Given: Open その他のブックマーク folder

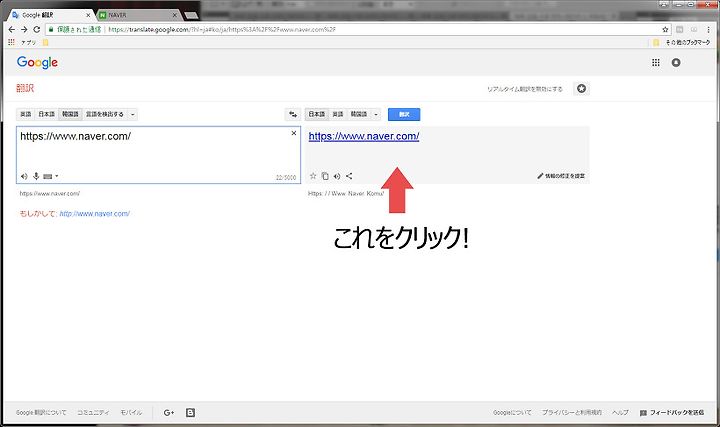Looking at the screenshot, I should tap(682, 42).
